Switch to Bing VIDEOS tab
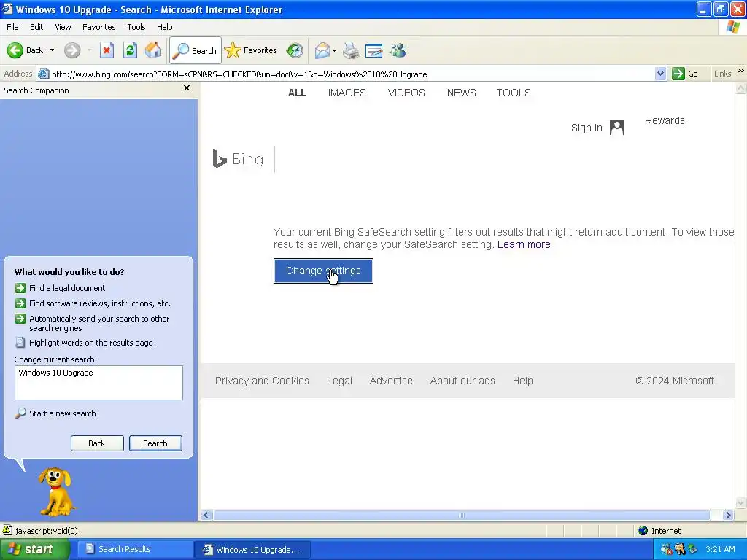747x560 pixels. pyautogui.click(x=406, y=93)
